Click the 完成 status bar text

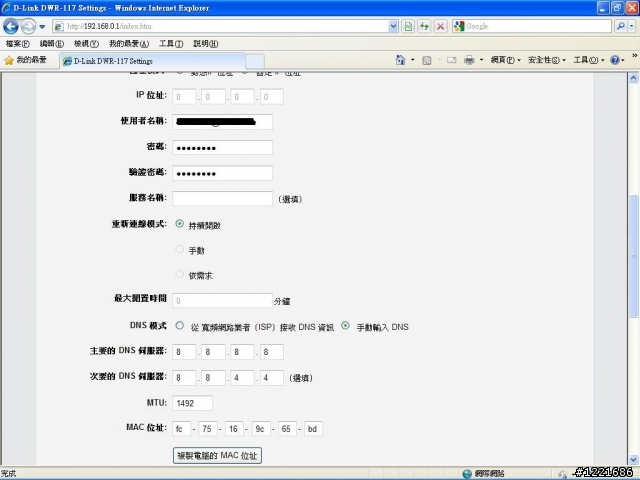[x=8, y=474]
